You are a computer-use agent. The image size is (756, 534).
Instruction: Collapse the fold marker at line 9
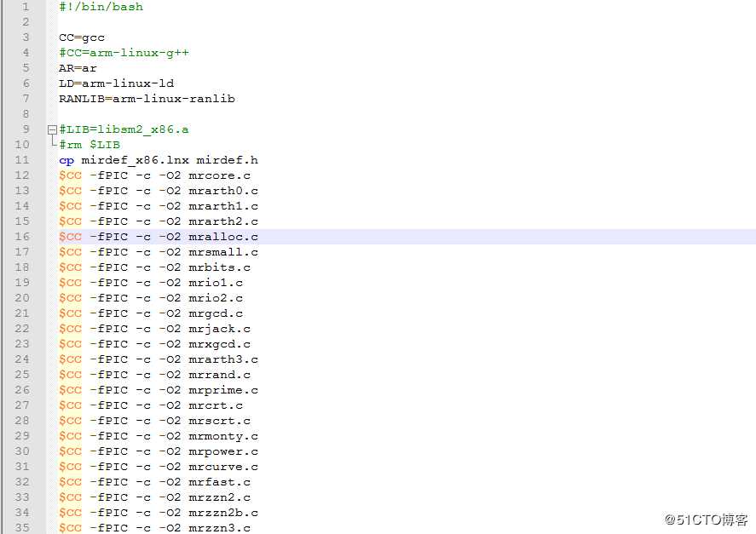pyautogui.click(x=52, y=129)
